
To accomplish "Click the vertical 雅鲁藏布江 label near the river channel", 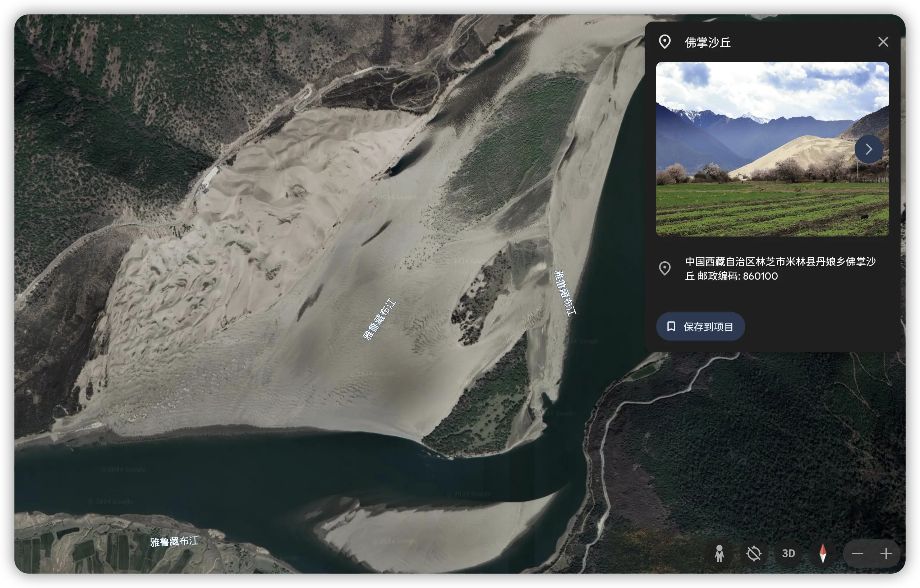I will pos(565,293).
